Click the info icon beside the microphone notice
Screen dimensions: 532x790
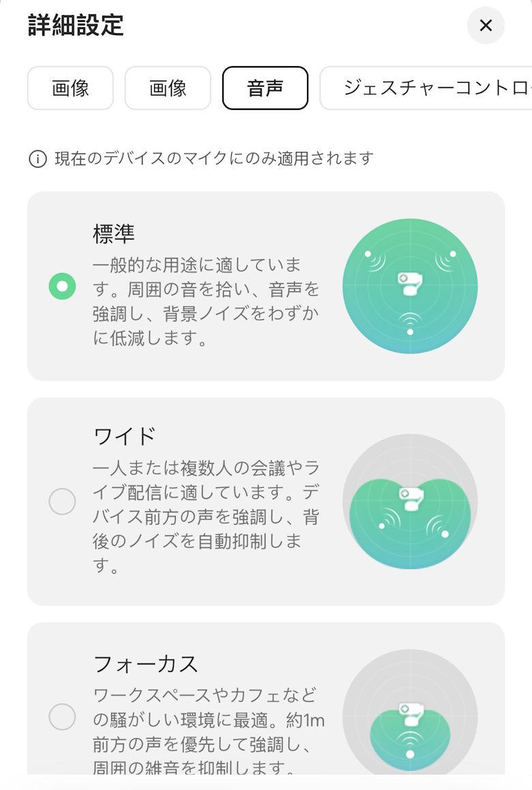click(38, 159)
